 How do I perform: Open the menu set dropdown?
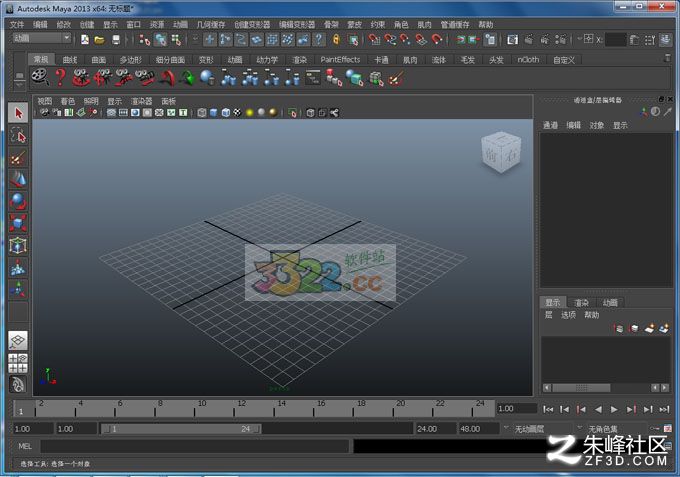42,38
